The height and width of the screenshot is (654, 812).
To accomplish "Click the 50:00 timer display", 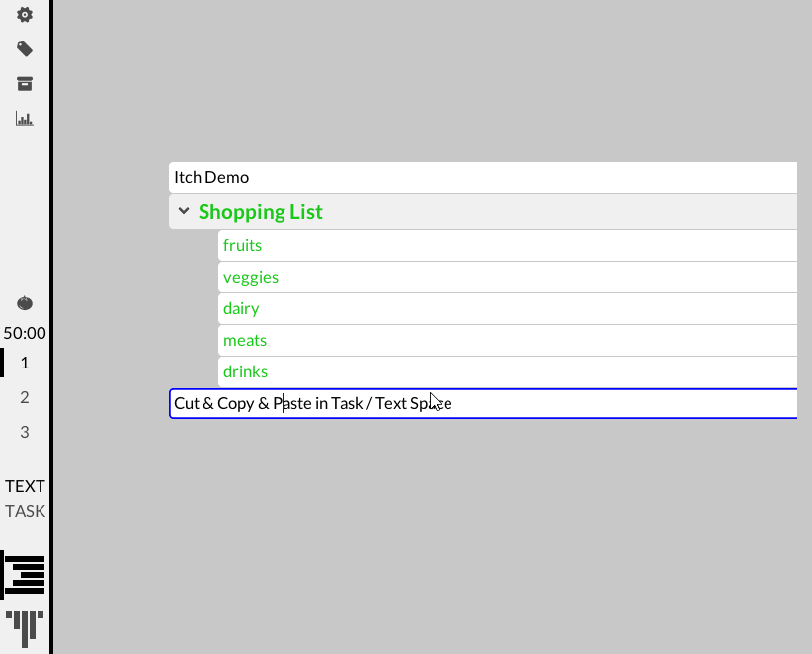I will [25, 333].
